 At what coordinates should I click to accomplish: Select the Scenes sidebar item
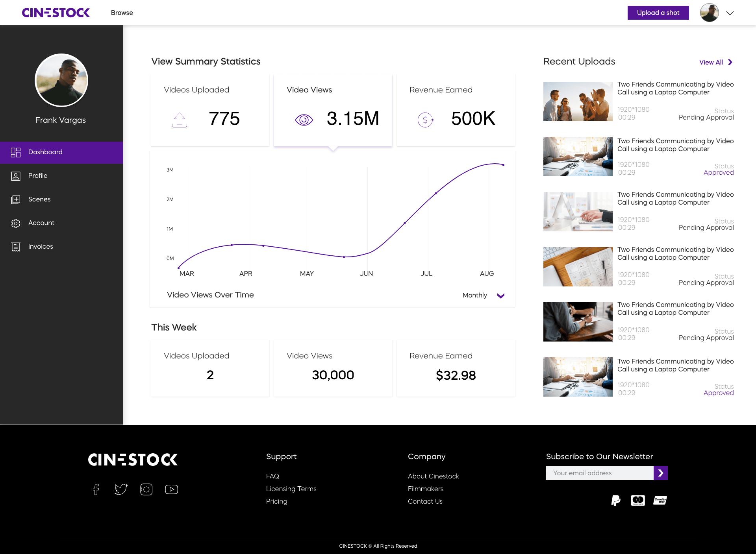tap(39, 199)
